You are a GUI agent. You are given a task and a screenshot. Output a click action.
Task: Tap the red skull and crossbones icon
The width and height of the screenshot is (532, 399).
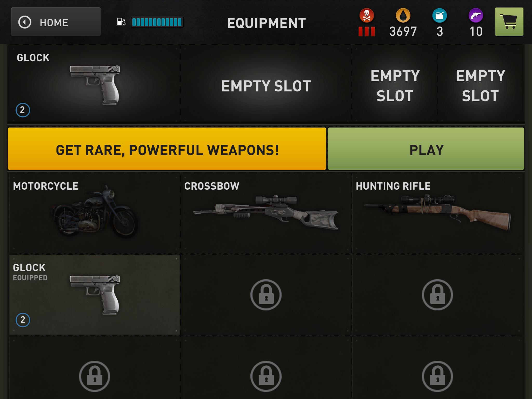(367, 16)
